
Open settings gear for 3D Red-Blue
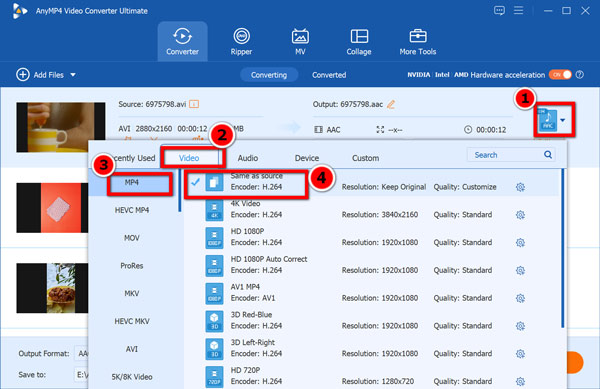click(x=520, y=326)
